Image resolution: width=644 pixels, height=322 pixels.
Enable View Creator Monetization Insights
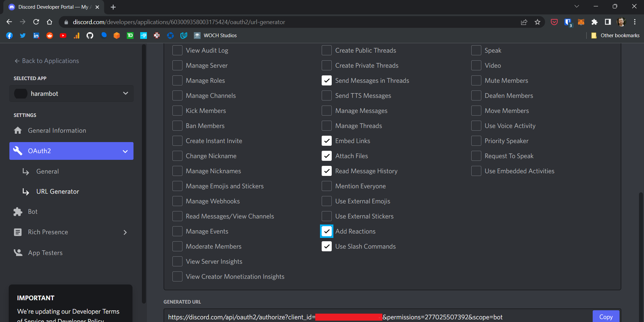tap(177, 276)
